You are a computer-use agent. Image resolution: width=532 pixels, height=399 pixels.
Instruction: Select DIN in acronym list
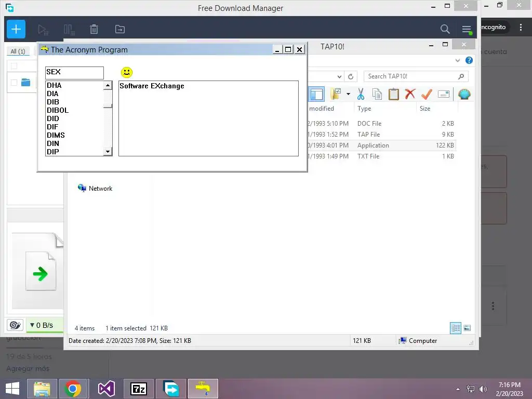tap(75, 143)
